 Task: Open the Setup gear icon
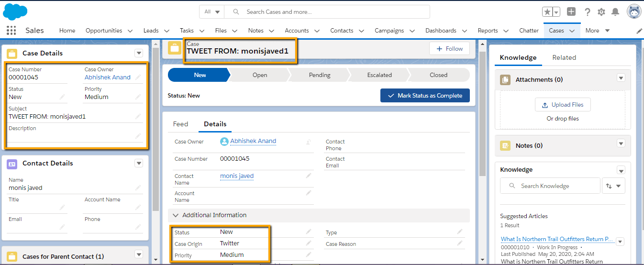tap(601, 12)
